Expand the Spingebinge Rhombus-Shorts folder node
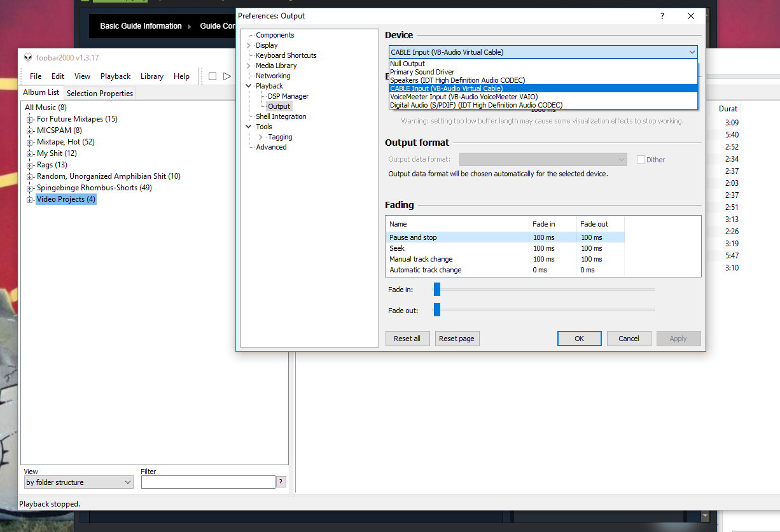This screenshot has width=780, height=532. [x=29, y=188]
